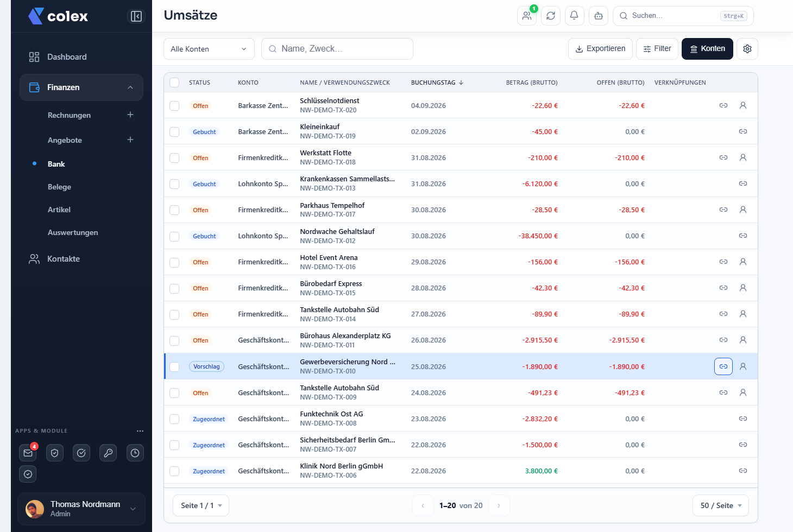The image size is (793, 532).
Task: Open the mail app with 4 badge
Action: coord(28,453)
